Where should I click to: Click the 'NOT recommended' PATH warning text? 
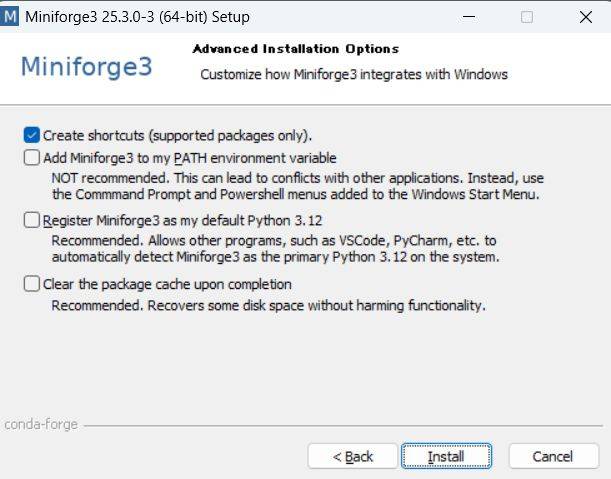(298, 186)
